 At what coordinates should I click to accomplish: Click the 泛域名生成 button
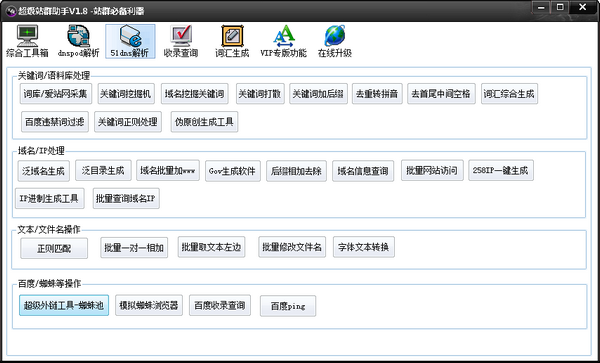(44, 171)
